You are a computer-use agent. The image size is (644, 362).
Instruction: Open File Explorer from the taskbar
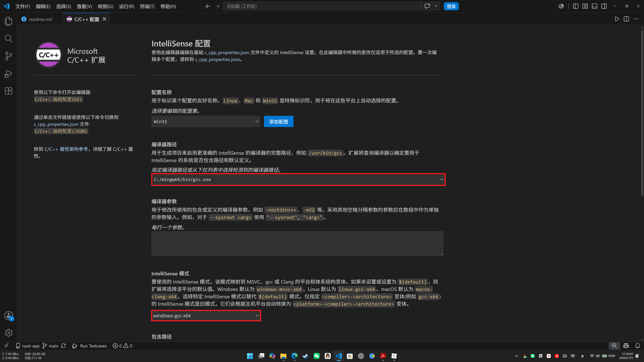tap(283, 356)
